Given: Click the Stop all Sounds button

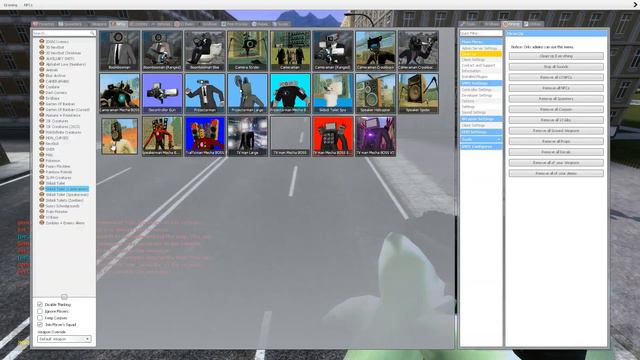Looking at the screenshot, I should click(x=556, y=67).
